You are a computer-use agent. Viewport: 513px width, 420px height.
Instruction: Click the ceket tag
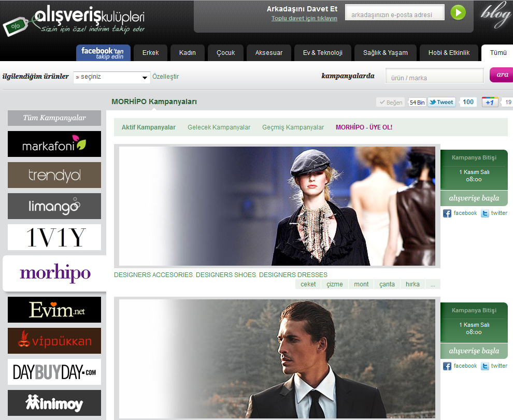(308, 284)
